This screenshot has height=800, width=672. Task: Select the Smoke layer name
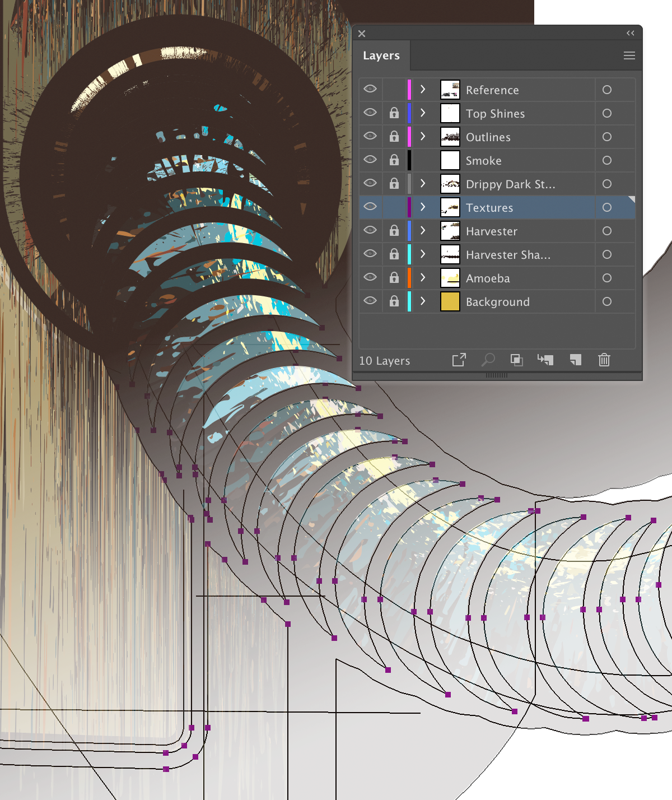coord(483,161)
